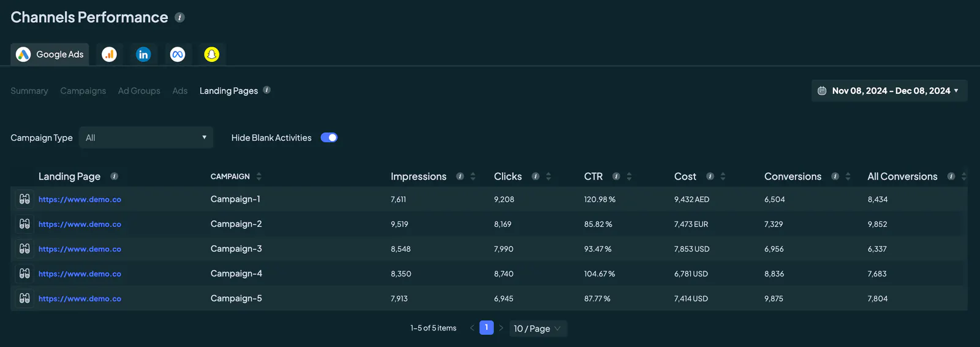Sort table by Clicks arrows
Viewport: 980px width, 347px height.
tap(549, 176)
